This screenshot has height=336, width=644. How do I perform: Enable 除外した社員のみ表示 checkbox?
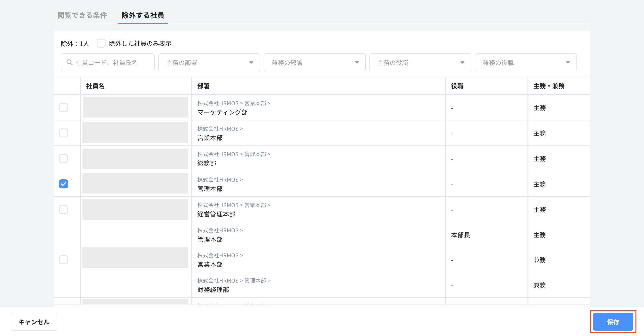(101, 43)
